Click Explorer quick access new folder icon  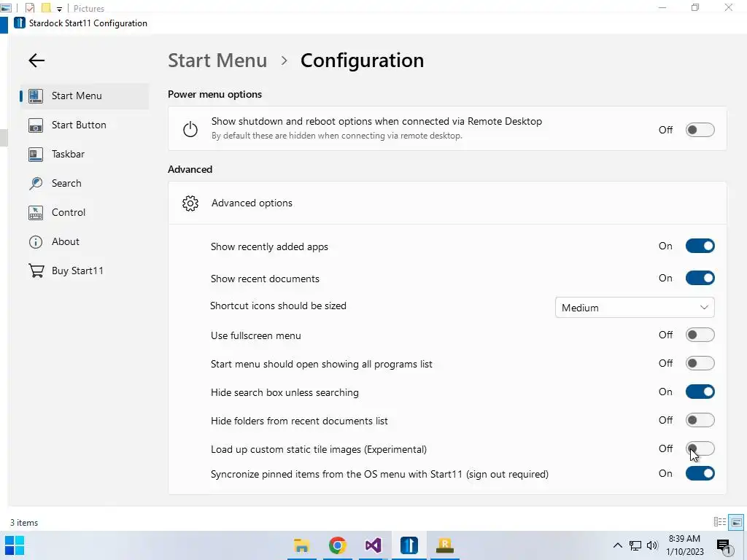pyautogui.click(x=46, y=7)
